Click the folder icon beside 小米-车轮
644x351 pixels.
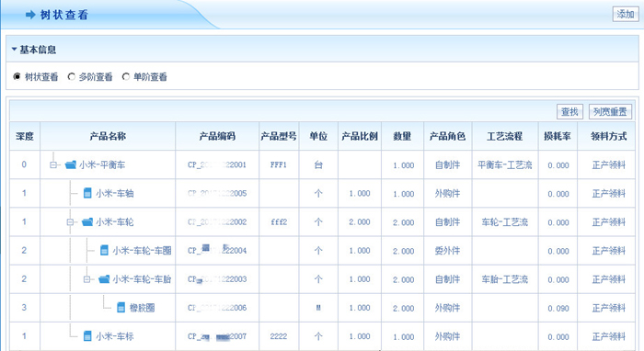(x=87, y=221)
